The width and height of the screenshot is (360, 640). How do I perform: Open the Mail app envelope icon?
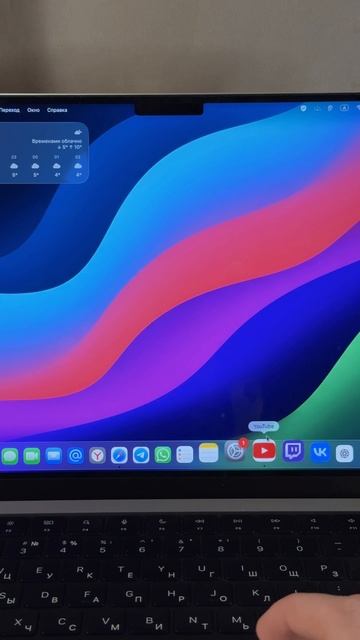point(53,456)
